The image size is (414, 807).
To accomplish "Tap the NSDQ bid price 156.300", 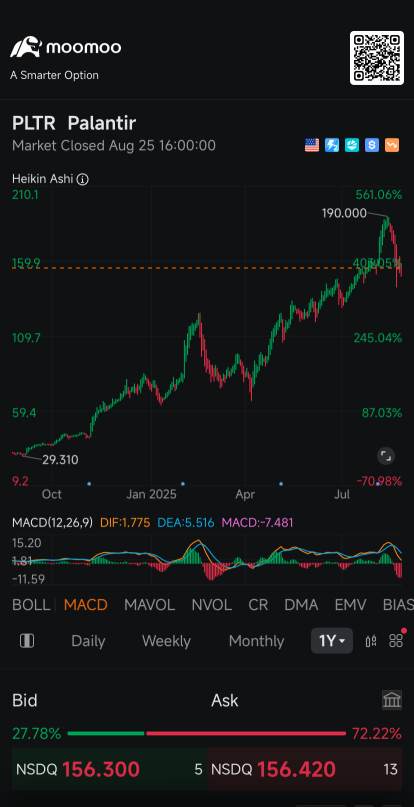I will [x=101, y=770].
